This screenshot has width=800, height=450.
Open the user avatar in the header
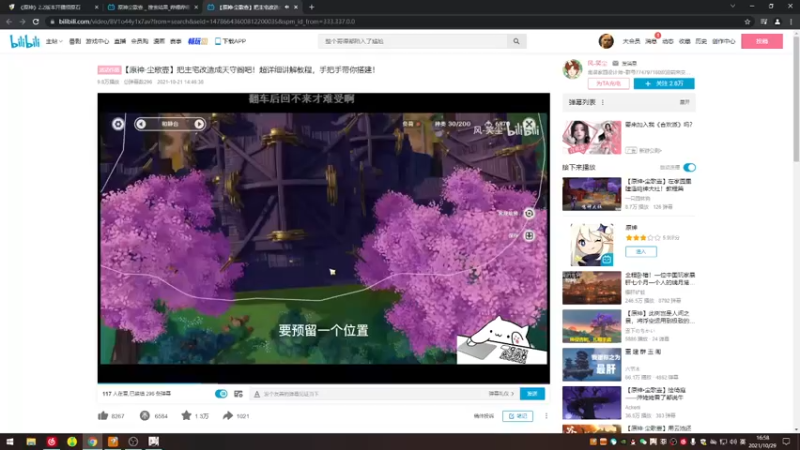(x=606, y=41)
